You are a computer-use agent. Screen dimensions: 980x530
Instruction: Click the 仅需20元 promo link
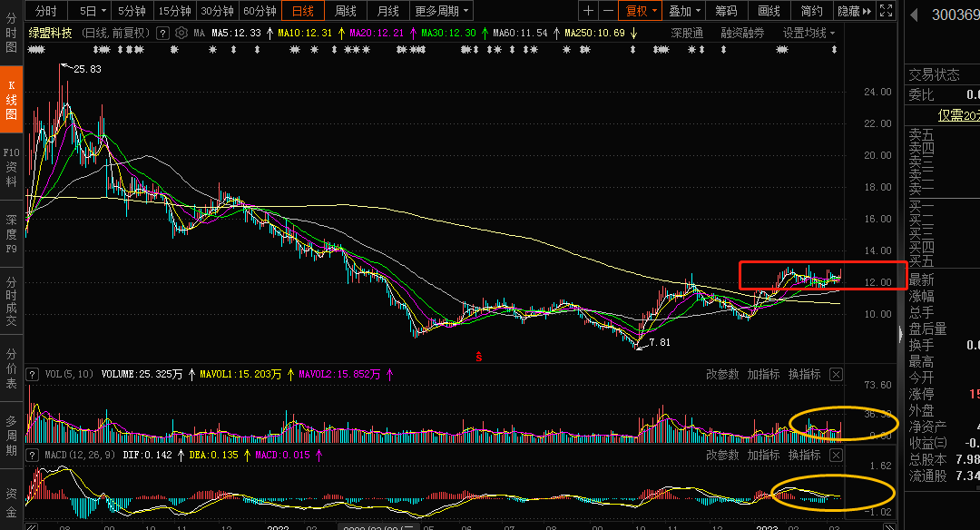(x=959, y=115)
